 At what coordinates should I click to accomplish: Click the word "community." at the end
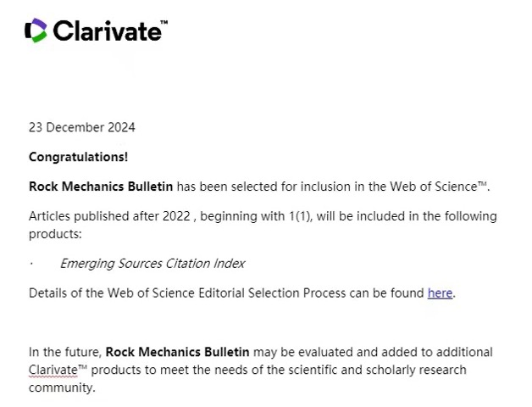pos(62,387)
